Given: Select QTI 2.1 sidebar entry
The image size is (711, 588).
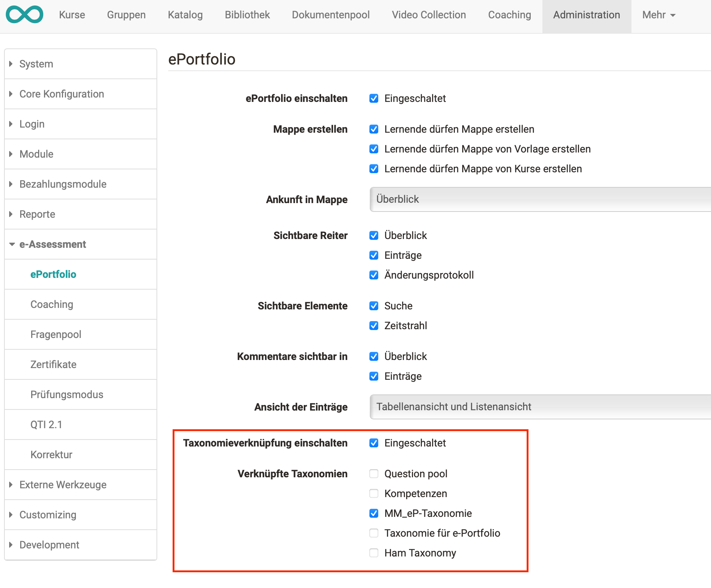Looking at the screenshot, I should pos(46,425).
